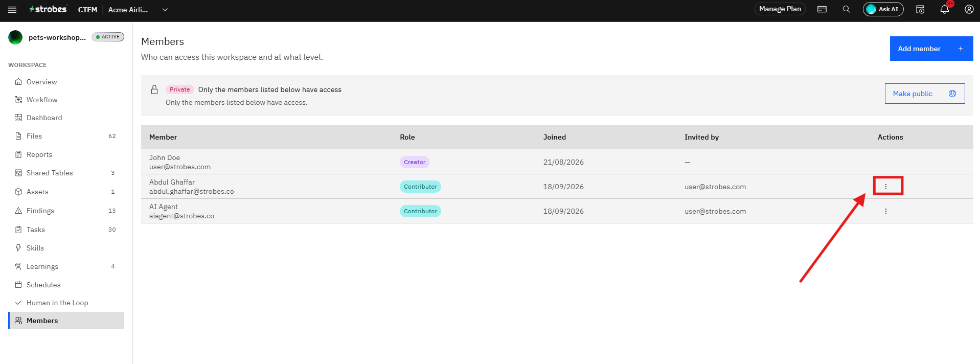980x364 pixels.
Task: Click the John Doe member name
Action: coord(165,157)
